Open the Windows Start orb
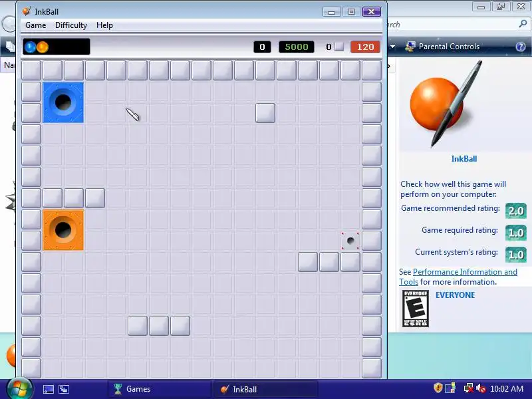Screen dimensions: 532x399 [x=19, y=388]
